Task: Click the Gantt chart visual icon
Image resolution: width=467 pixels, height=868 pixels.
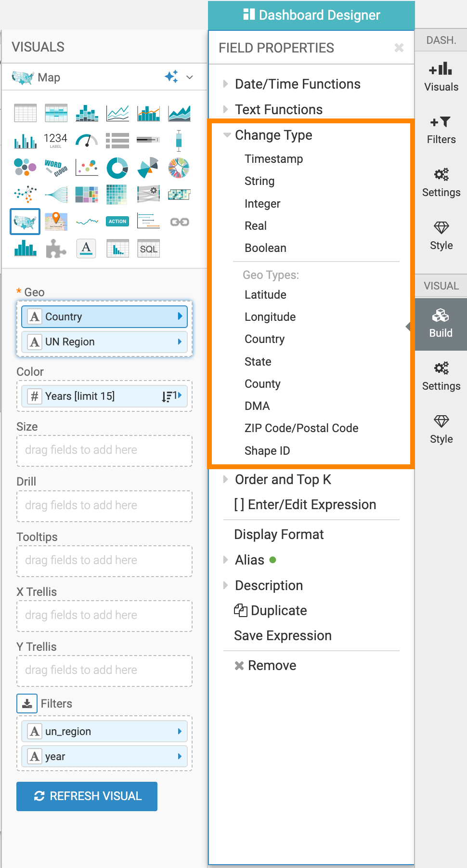Action: [148, 221]
